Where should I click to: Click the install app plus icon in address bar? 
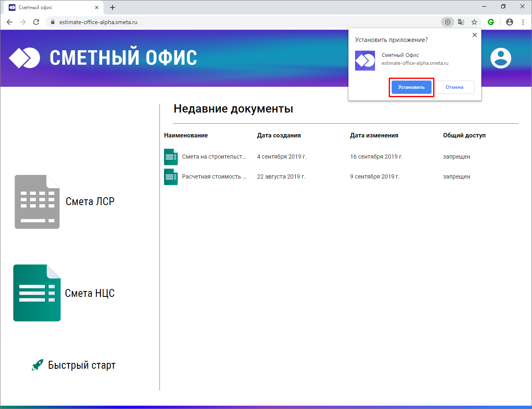tap(447, 22)
